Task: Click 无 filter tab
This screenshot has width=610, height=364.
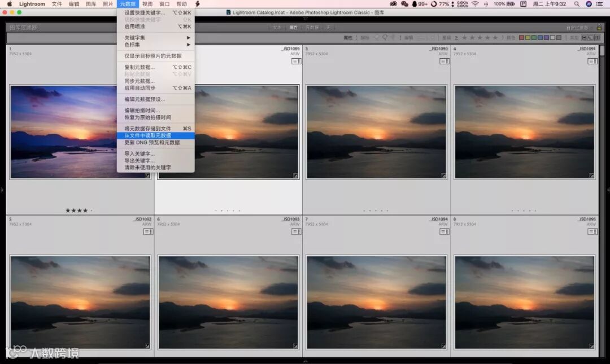Action: click(328, 28)
